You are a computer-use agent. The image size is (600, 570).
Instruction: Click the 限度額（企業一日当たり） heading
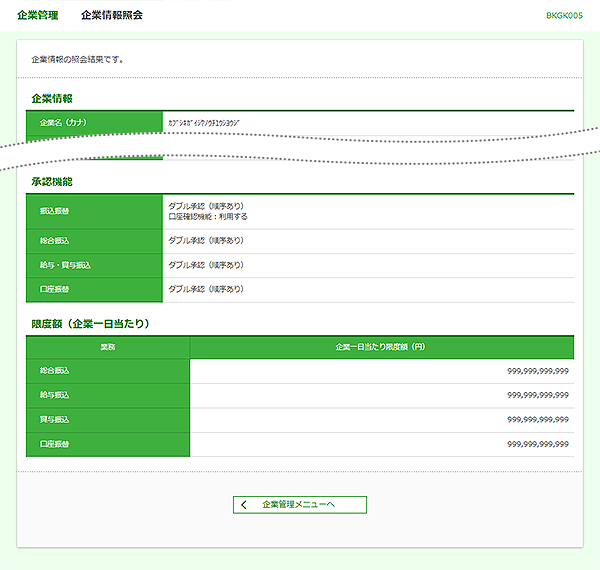pos(90,324)
